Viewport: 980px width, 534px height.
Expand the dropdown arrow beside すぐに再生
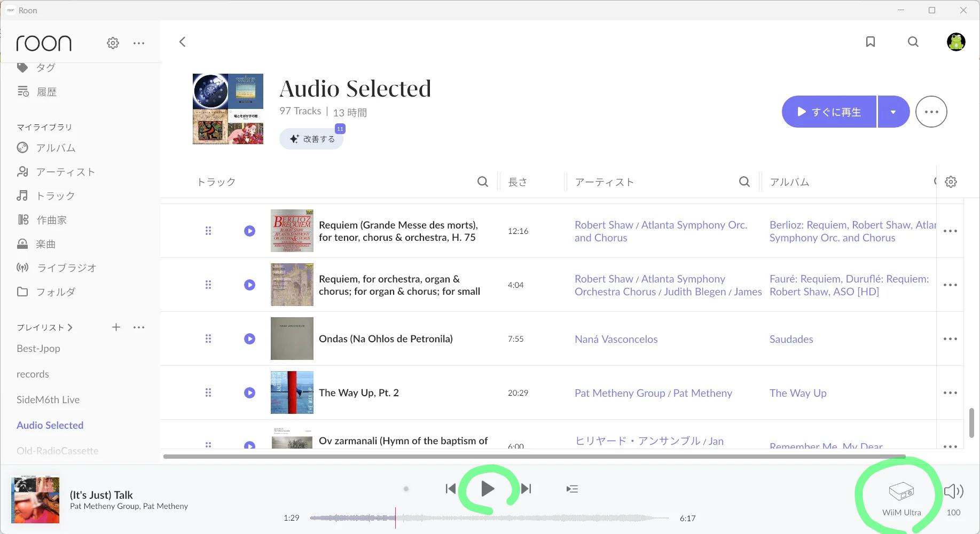click(x=893, y=112)
